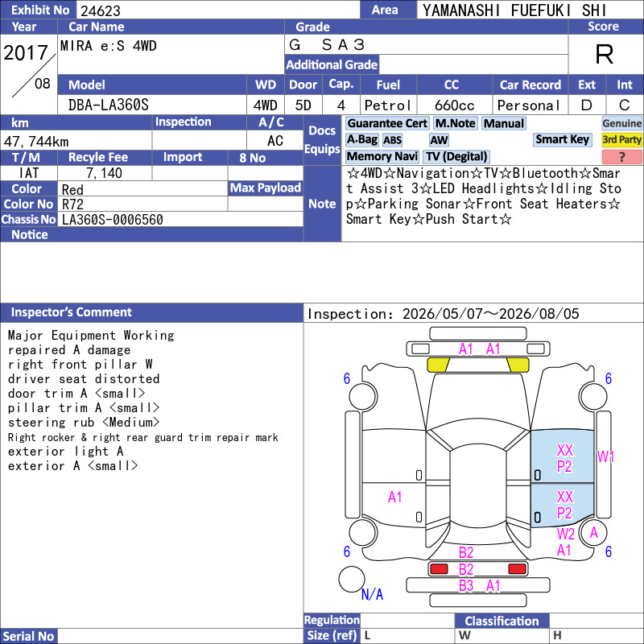
Task: Select the score value R
Action: 605,54
